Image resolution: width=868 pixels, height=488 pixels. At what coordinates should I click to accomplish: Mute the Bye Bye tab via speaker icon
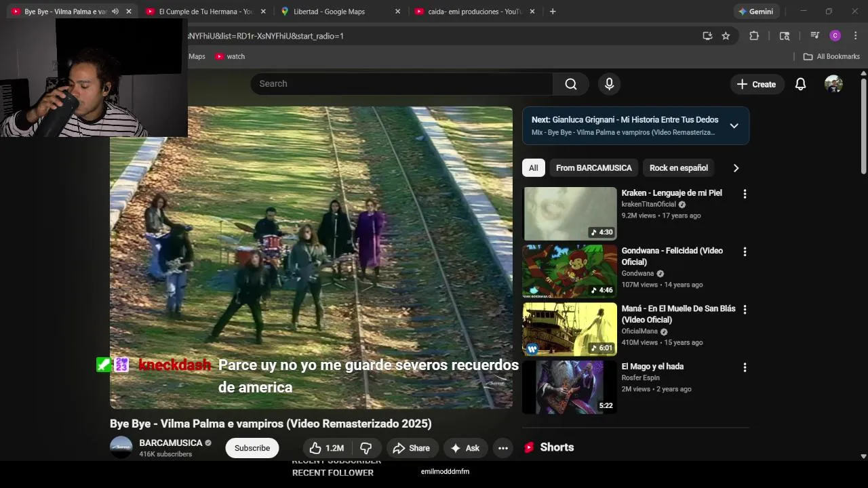115,12
